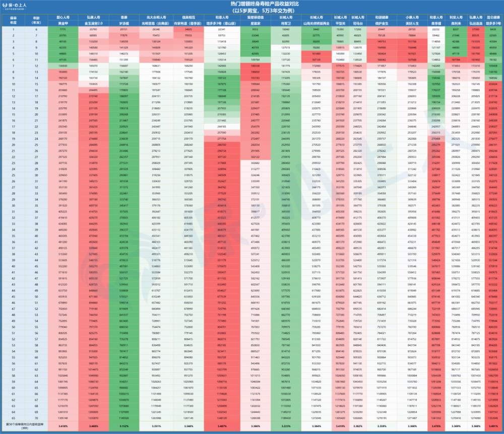Select the year-1 value 25790 under 金玉满堂2.0
The width and height of the screenshot is (504, 434).
coord(94,29)
